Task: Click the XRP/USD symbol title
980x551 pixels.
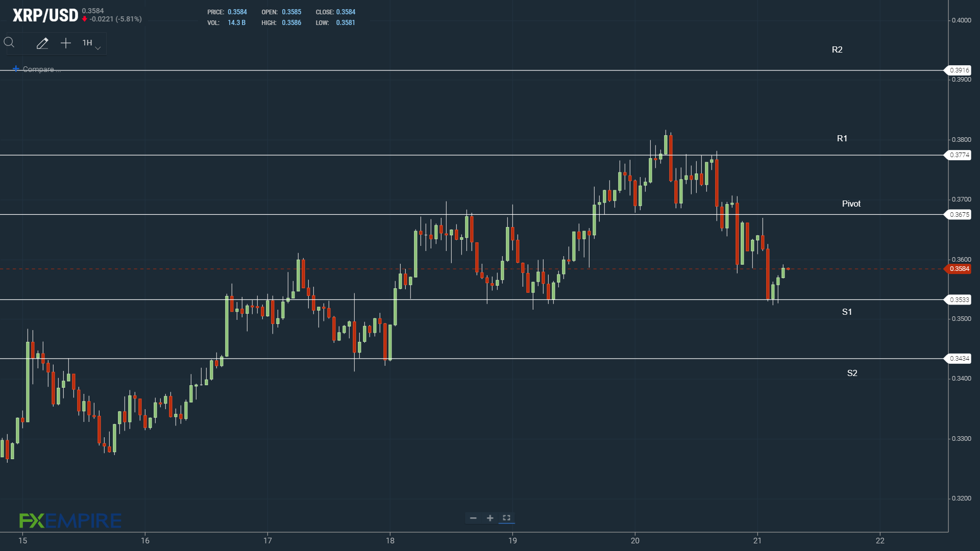Action: pos(45,15)
